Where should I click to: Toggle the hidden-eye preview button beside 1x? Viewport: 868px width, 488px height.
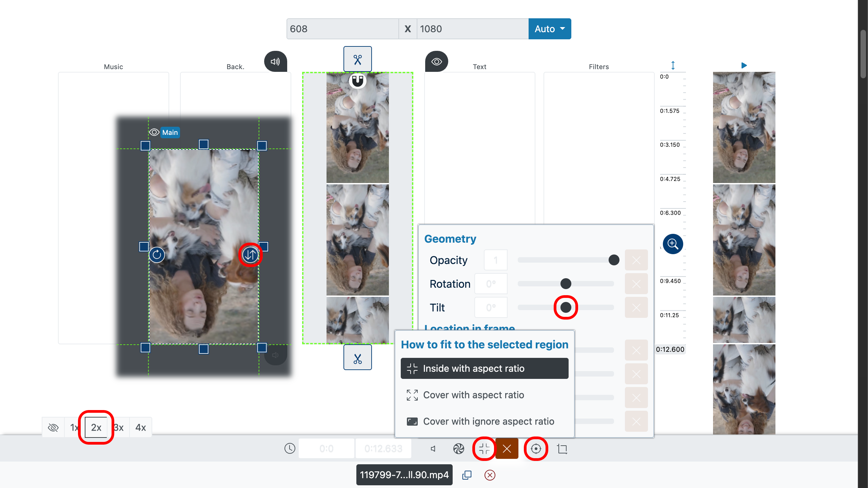(53, 427)
